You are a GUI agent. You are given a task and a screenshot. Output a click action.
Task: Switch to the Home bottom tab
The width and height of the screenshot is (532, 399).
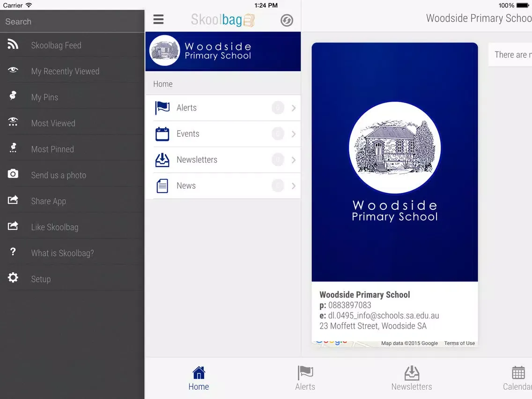(199, 378)
